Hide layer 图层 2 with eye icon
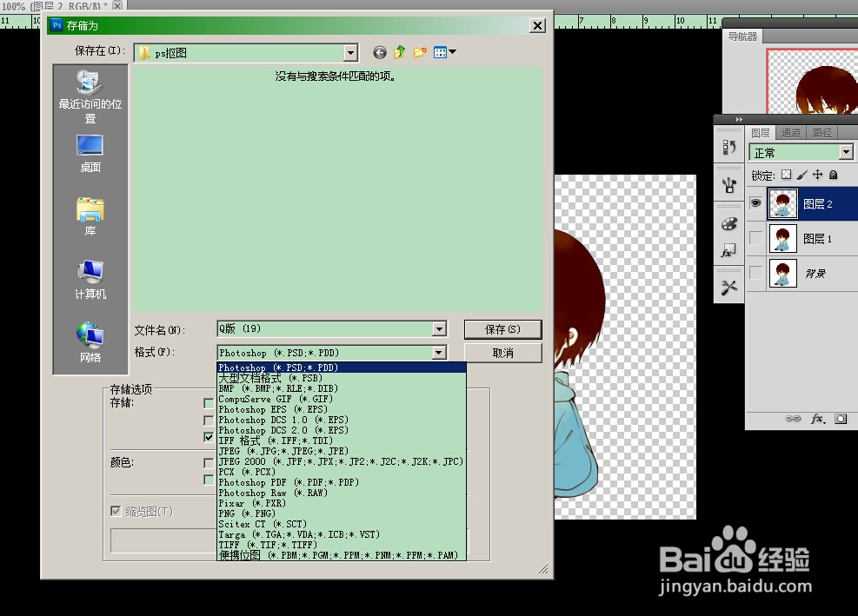Image resolution: width=858 pixels, height=616 pixels. click(x=755, y=203)
